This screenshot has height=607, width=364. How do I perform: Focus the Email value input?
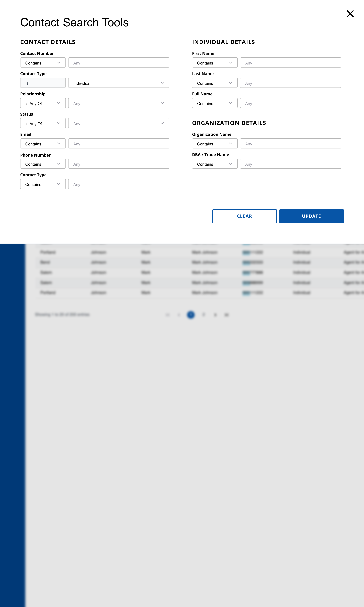click(118, 144)
